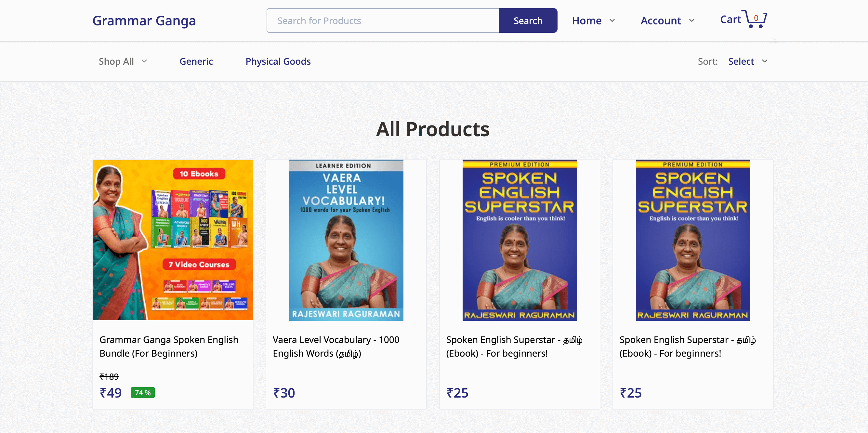Go to Physical Goods category

click(278, 61)
